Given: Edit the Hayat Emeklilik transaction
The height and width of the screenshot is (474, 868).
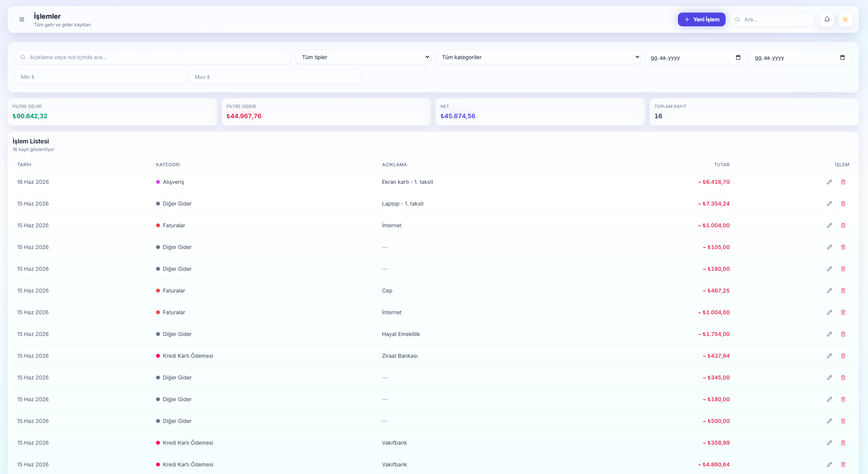Looking at the screenshot, I should click(829, 334).
